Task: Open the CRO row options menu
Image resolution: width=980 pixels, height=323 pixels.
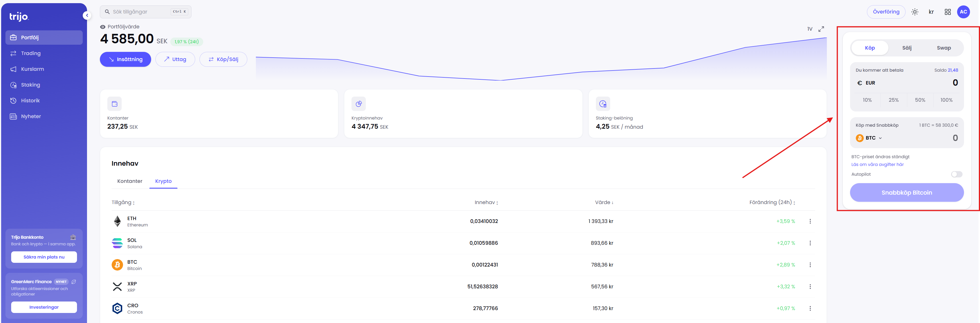Action: click(810, 308)
